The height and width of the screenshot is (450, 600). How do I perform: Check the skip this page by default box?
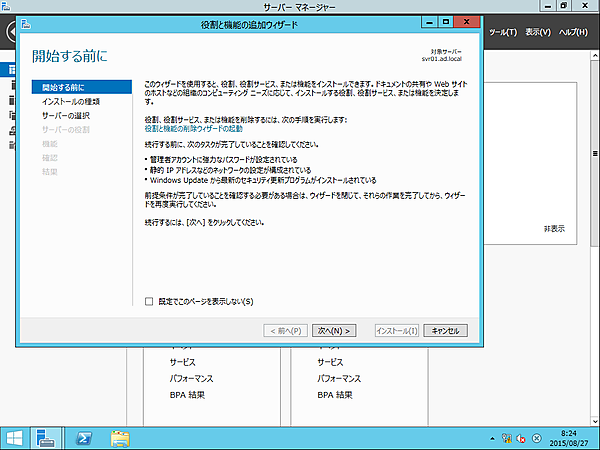pyautogui.click(x=149, y=302)
